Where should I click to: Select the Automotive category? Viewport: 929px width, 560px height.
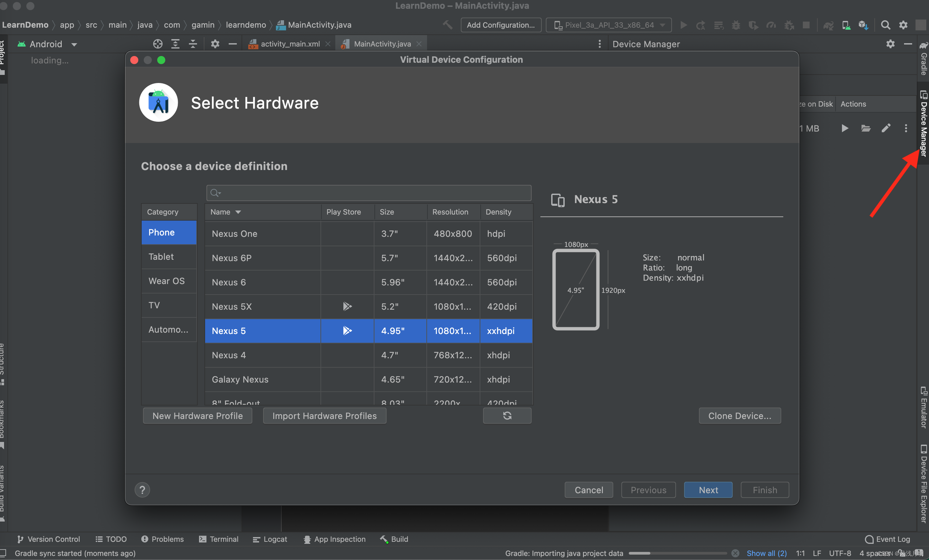coord(169,330)
